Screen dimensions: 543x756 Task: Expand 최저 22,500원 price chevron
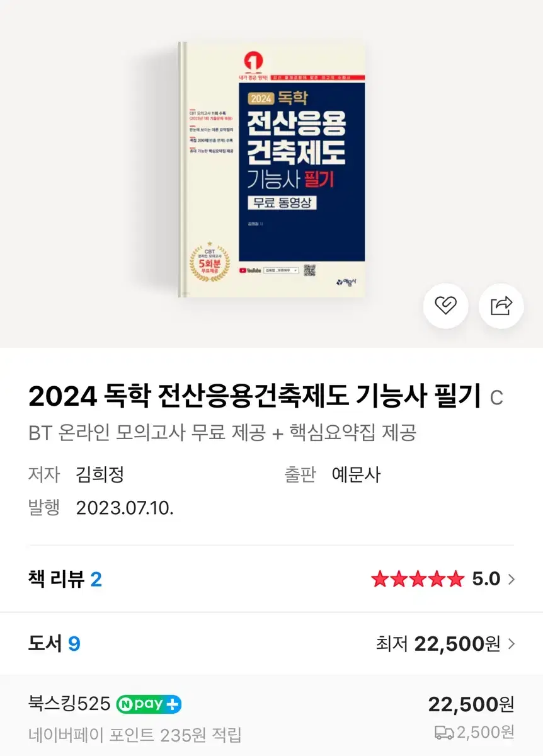(x=511, y=644)
